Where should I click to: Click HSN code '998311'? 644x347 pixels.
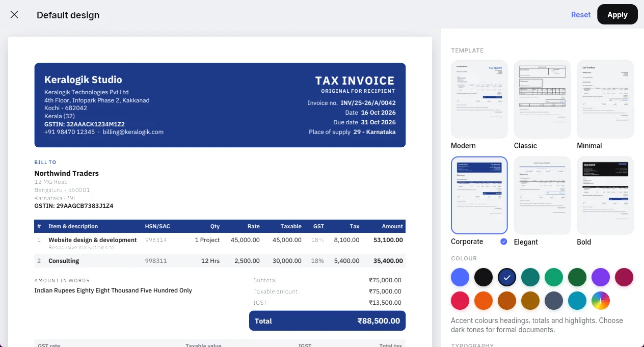tap(156, 261)
